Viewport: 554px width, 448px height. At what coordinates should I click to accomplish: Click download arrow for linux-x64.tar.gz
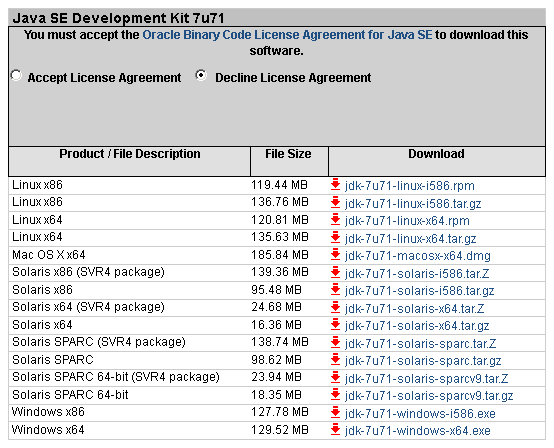point(335,237)
